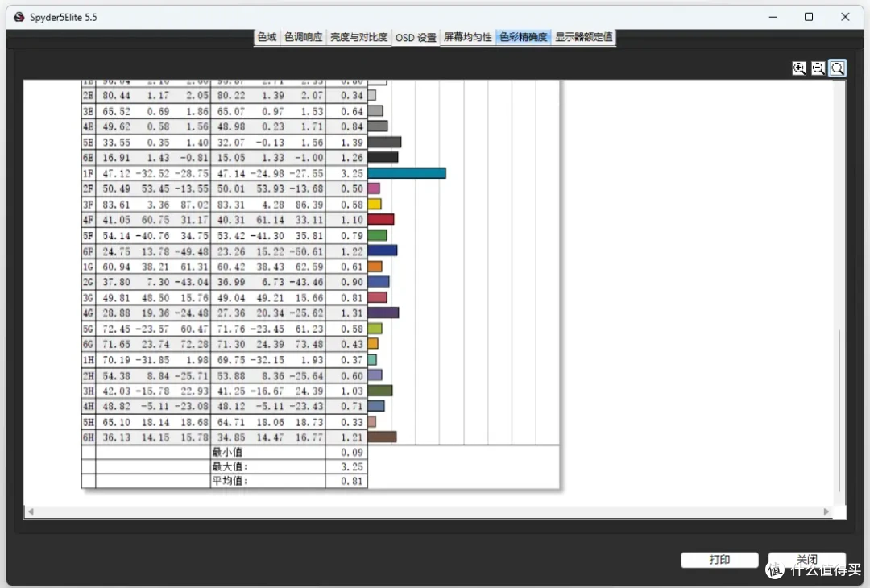Maximize the Spyder5Elite window
870x588 pixels.
pyautogui.click(x=809, y=17)
